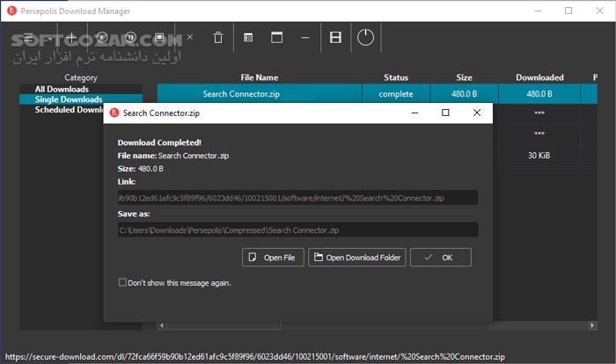616x364 pixels.
Task: Click the power exit icon in toolbar
Action: (365, 38)
